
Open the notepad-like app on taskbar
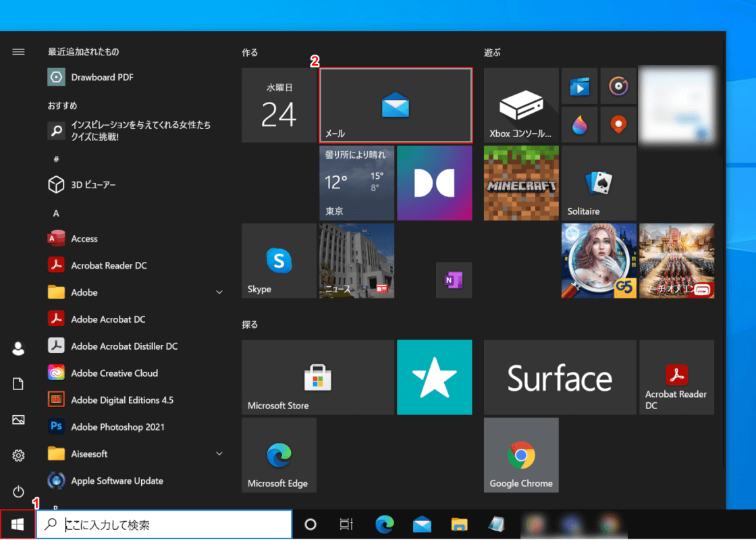coord(497,524)
